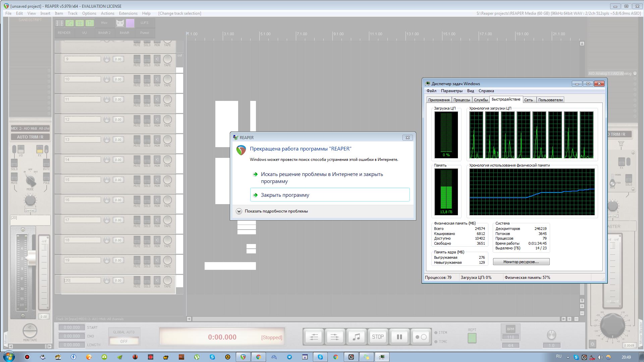Select search for solution online option
Screen dimensions: 644x362
(x=330, y=178)
